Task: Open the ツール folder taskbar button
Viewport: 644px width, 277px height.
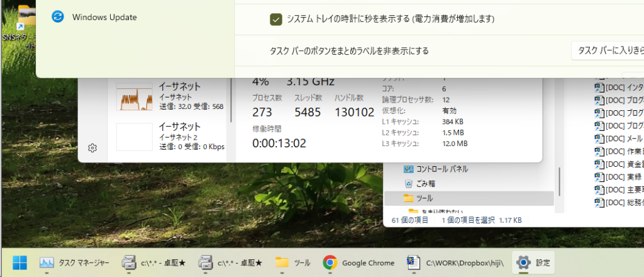Action: (294, 263)
